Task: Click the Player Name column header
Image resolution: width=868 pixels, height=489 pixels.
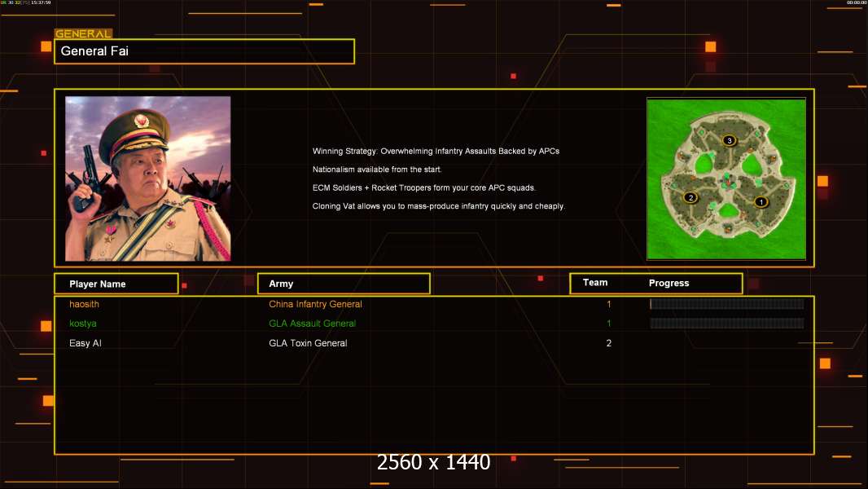Action: pos(116,284)
